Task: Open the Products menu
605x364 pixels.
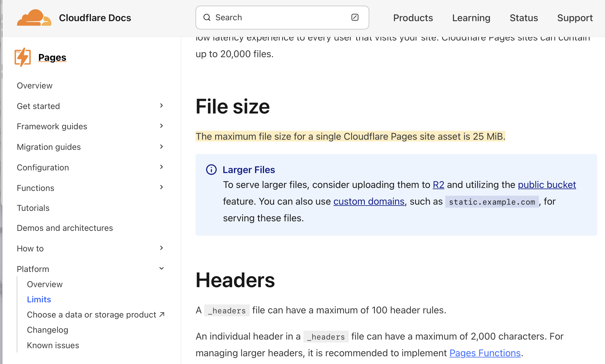Action: click(x=413, y=18)
